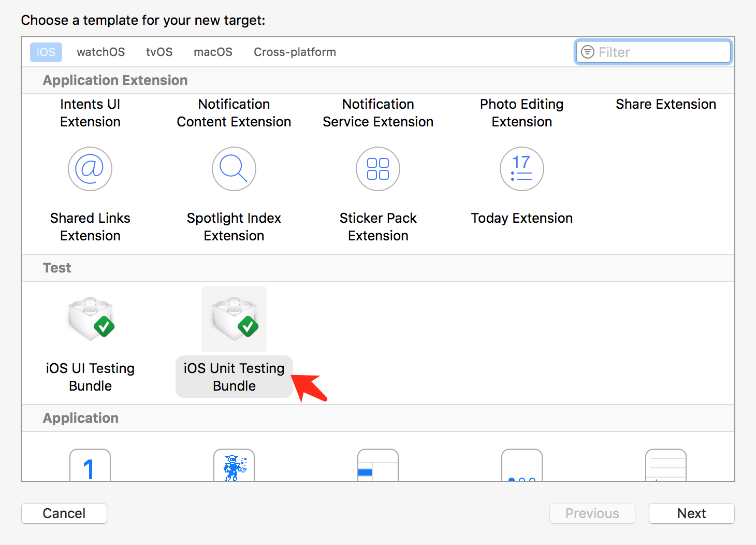Switch to the Cross-platform tab

[x=295, y=52]
